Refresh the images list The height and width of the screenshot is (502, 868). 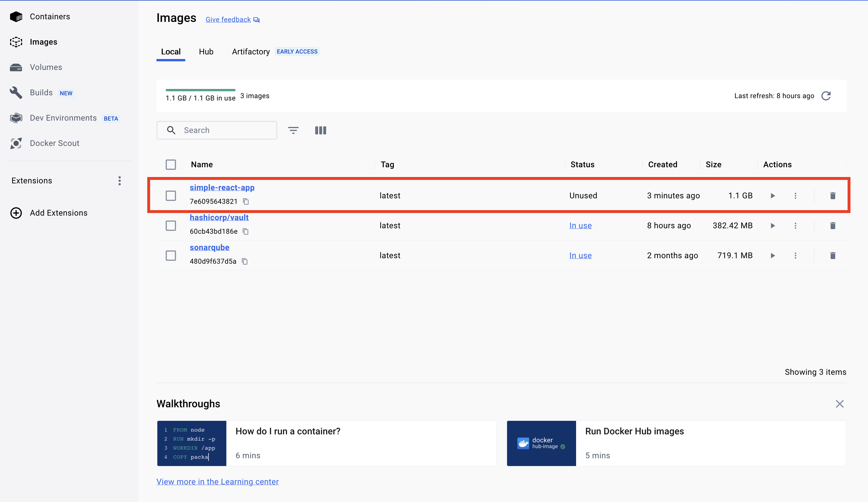click(x=826, y=96)
